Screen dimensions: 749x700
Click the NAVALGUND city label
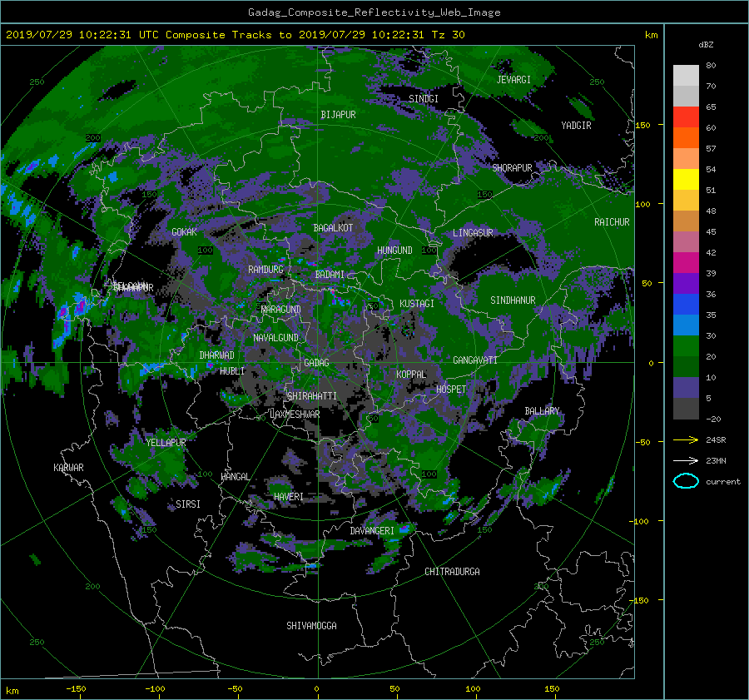(275, 338)
